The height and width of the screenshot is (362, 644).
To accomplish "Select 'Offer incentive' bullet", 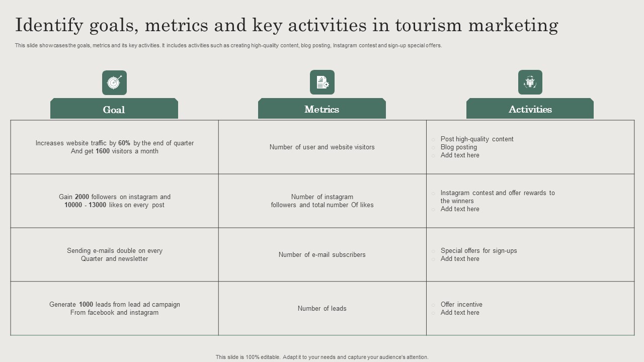I will [x=461, y=305].
